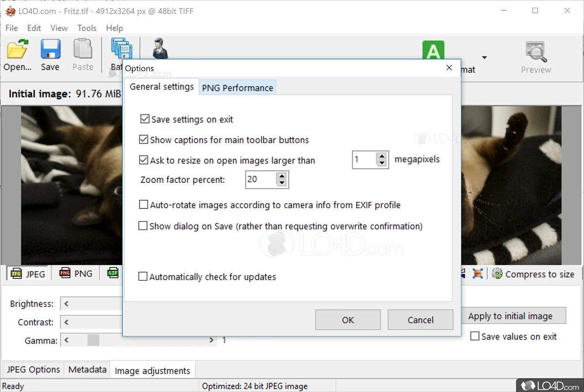584x392 pixels.
Task: Decrease the Zoom factor percent value
Action: point(282,183)
